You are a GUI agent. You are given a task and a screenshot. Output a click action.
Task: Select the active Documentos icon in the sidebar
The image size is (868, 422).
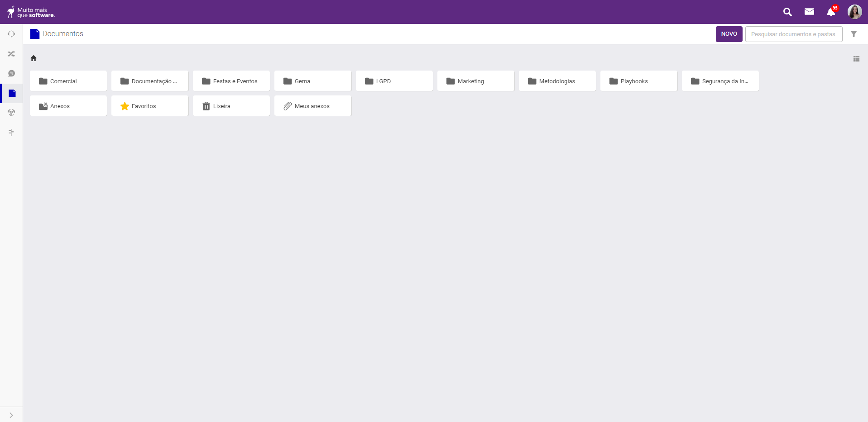11,93
